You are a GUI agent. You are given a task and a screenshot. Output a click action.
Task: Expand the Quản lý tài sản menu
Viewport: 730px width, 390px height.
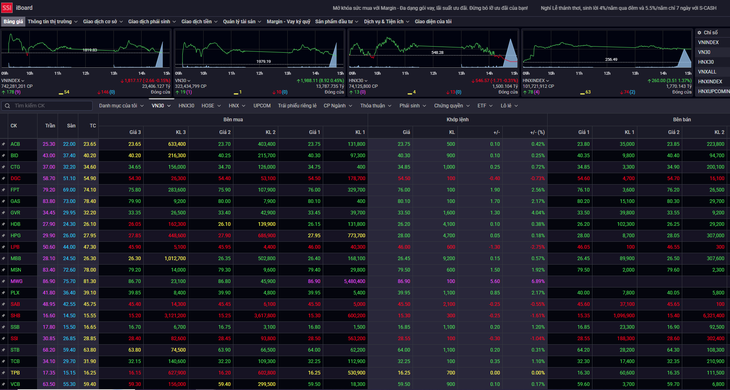click(242, 21)
